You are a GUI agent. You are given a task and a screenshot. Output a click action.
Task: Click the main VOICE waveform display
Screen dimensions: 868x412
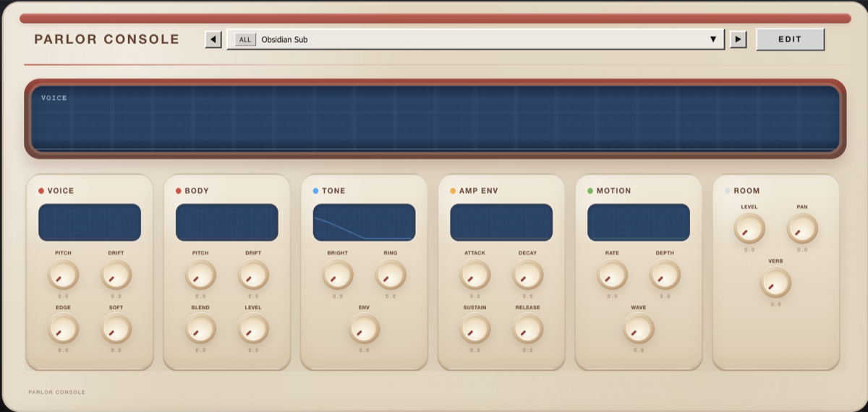435,119
